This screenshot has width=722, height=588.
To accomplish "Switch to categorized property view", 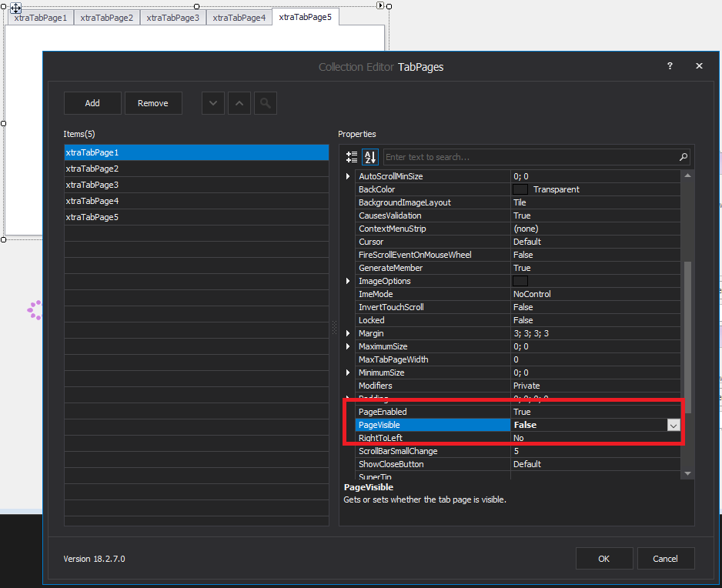I will pyautogui.click(x=352, y=156).
